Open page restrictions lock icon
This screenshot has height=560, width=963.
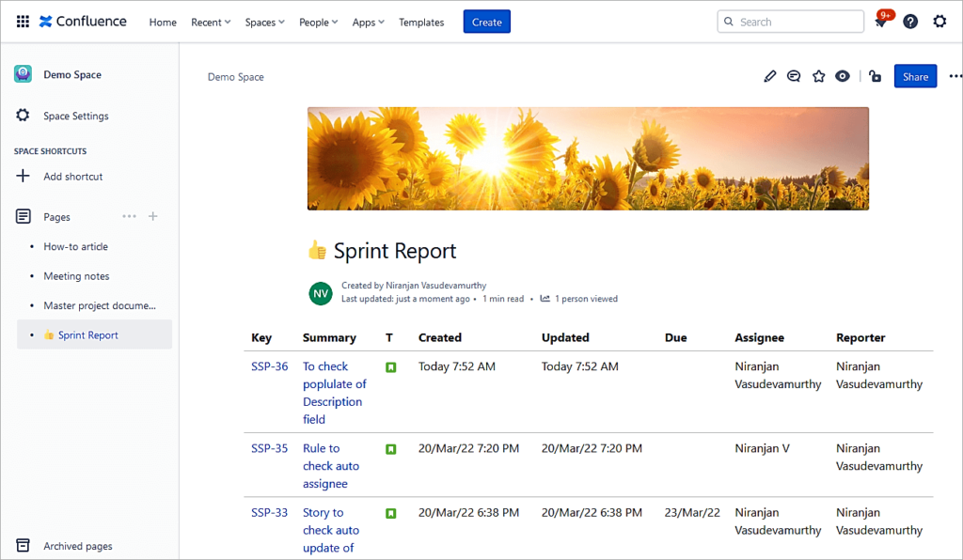875,76
